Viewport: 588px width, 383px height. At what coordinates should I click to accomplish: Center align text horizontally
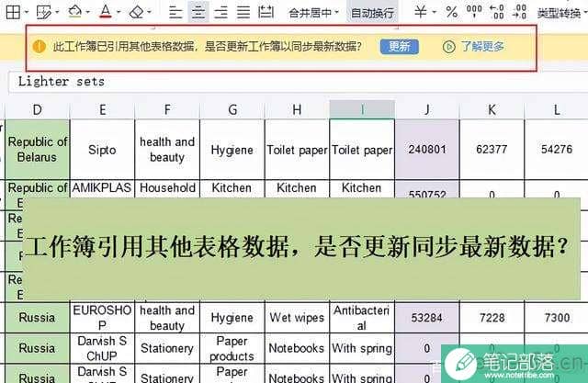pyautogui.click(x=198, y=12)
